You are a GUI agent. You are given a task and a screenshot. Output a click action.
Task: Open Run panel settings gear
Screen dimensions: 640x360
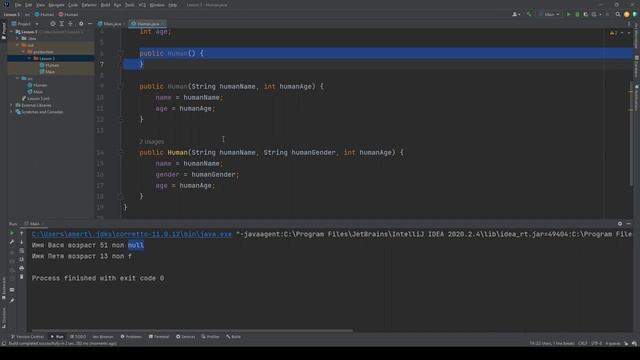coord(620,224)
